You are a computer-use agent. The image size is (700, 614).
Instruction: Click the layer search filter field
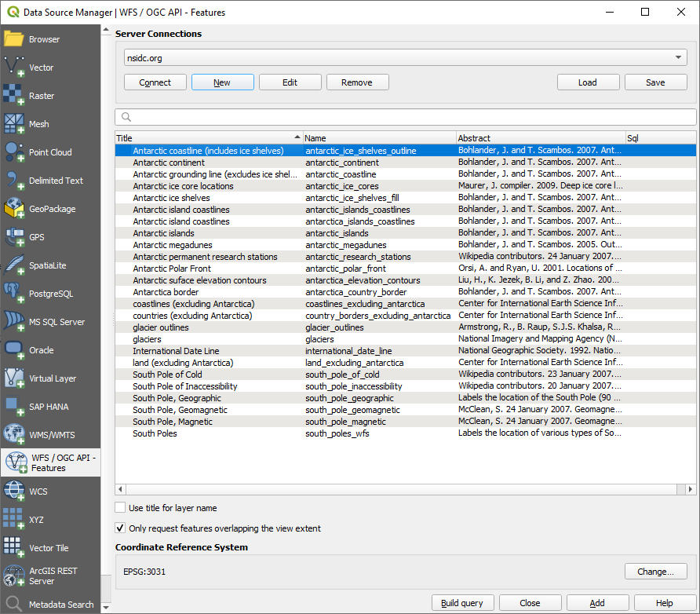406,117
